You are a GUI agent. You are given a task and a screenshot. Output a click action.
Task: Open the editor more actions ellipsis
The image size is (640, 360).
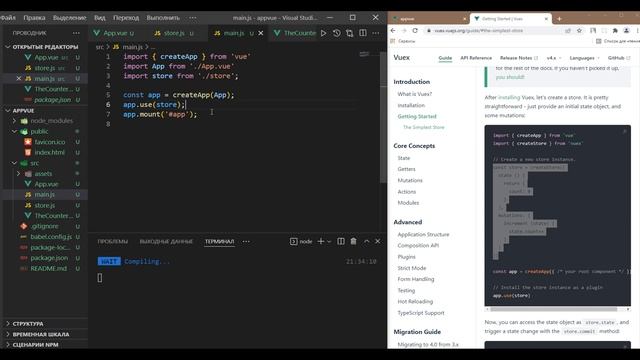[376, 33]
